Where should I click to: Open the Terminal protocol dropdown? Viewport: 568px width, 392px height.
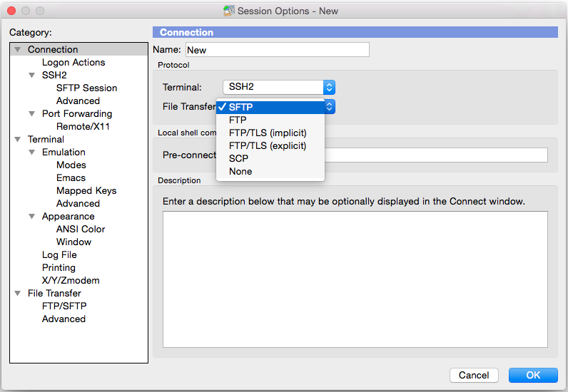(x=279, y=87)
